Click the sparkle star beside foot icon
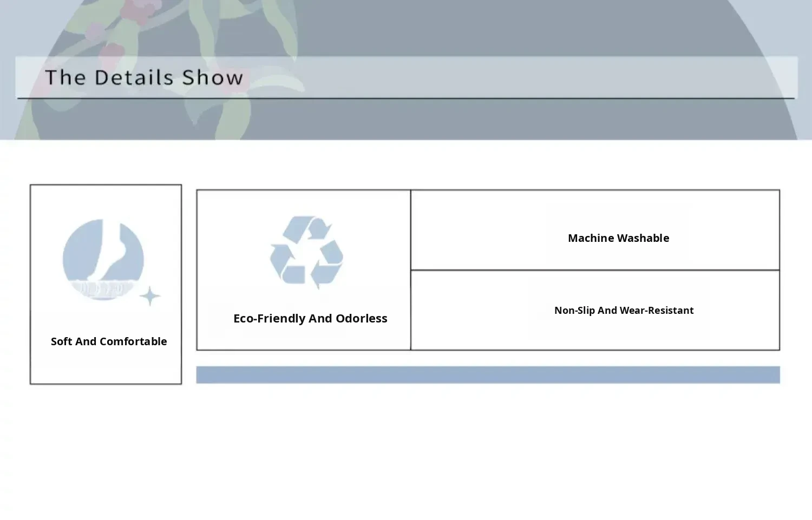812x520 pixels. (150, 297)
